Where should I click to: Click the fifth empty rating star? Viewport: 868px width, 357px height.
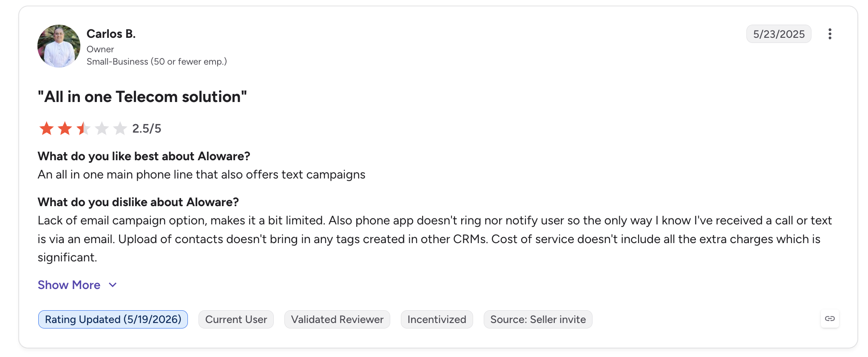(120, 128)
